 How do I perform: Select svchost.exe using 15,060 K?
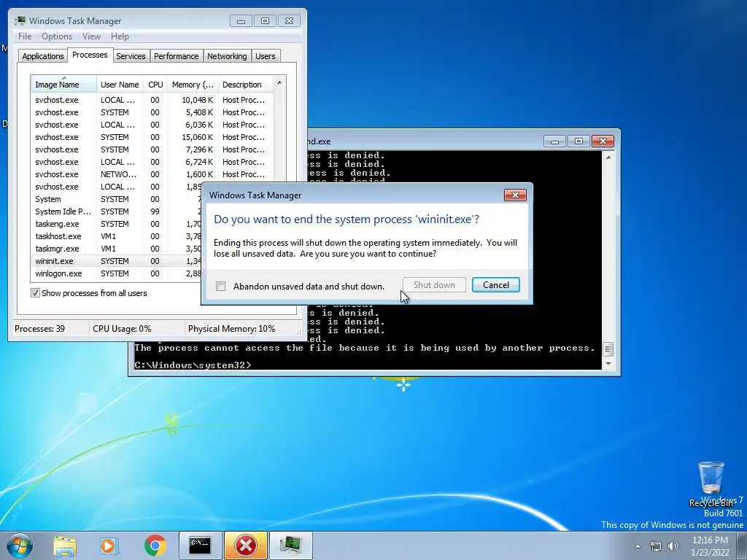coord(152,137)
